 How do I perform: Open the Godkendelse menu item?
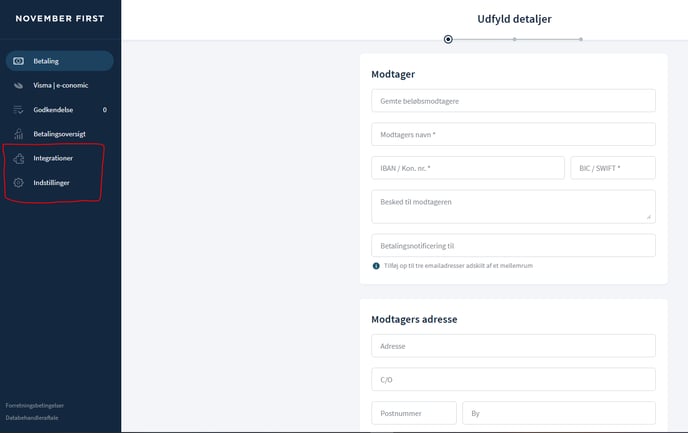tap(54, 109)
